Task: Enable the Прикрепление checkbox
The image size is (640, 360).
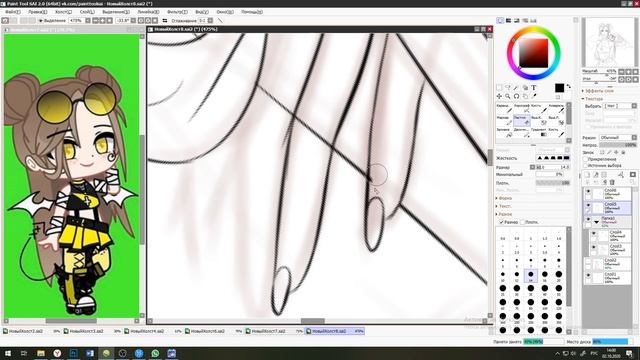Action: 586,159
